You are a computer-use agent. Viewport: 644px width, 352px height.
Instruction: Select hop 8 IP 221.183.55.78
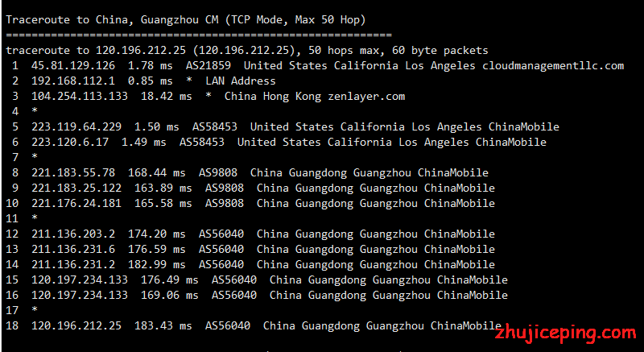pos(73,173)
